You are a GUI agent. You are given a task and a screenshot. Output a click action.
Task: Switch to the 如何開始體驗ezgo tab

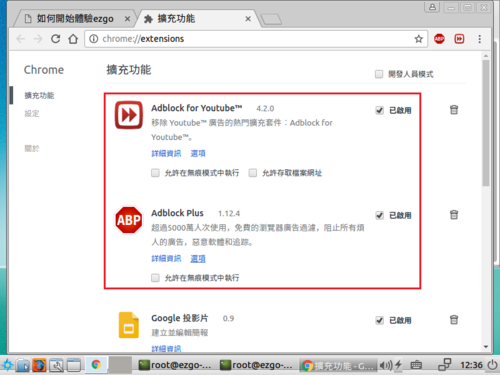click(x=75, y=19)
